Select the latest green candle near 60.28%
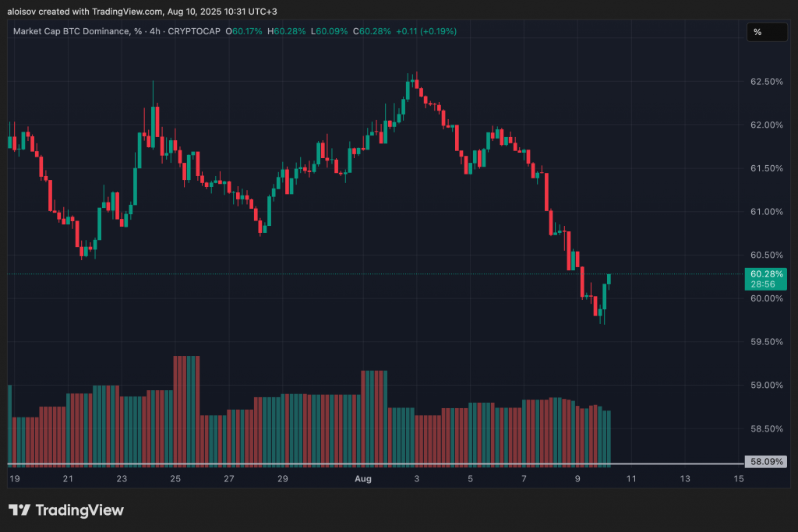Viewport: 798px width, 532px height. pyautogui.click(x=609, y=279)
